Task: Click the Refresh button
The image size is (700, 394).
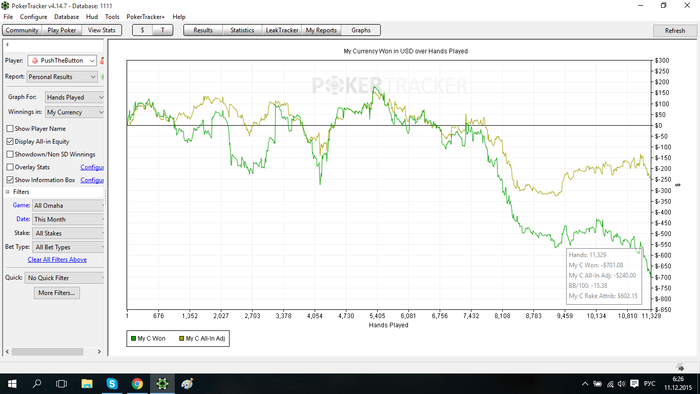Action: (675, 31)
